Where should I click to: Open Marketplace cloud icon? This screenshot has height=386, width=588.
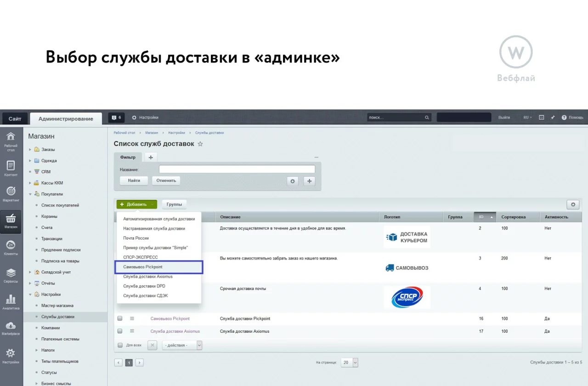(x=11, y=327)
